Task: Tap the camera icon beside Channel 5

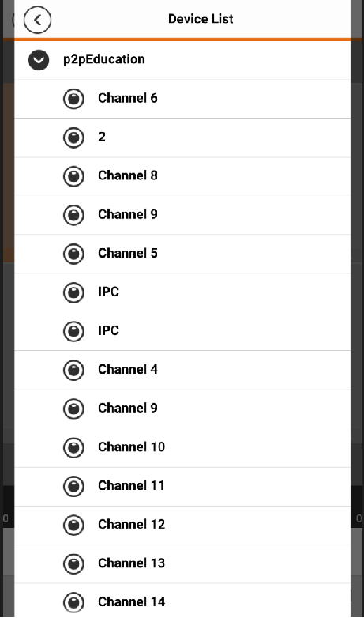Action: [x=73, y=254]
